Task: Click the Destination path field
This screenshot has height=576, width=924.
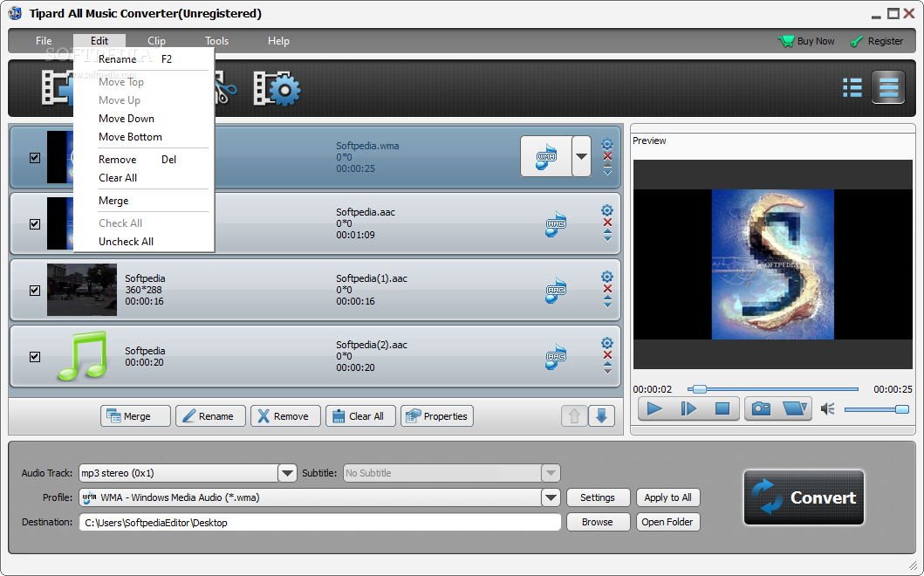Action: [320, 523]
